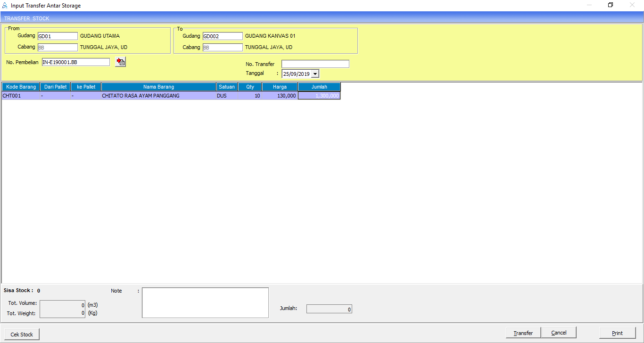Click the Cancel button

click(559, 333)
